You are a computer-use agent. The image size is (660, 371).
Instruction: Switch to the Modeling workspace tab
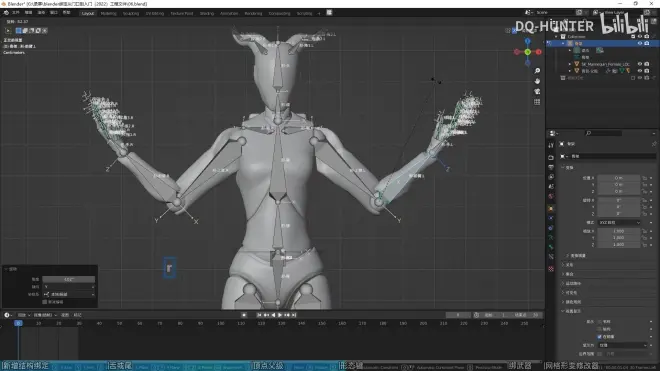click(x=108, y=13)
